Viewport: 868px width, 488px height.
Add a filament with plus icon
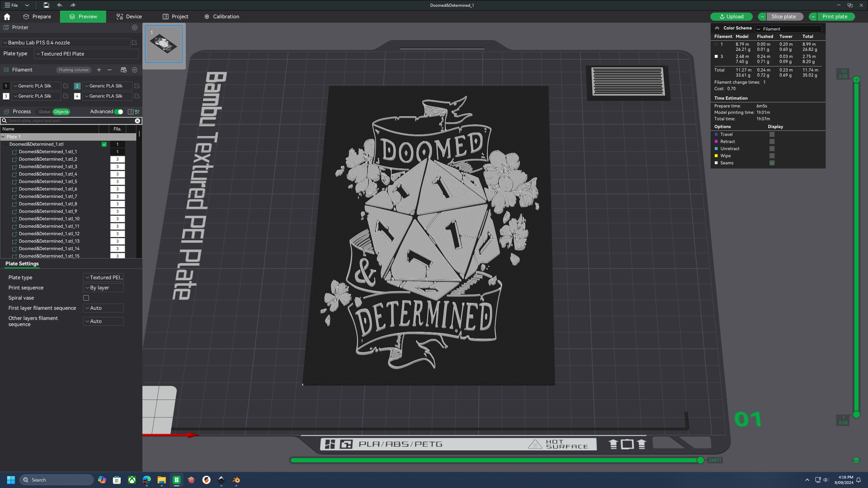pyautogui.click(x=99, y=70)
